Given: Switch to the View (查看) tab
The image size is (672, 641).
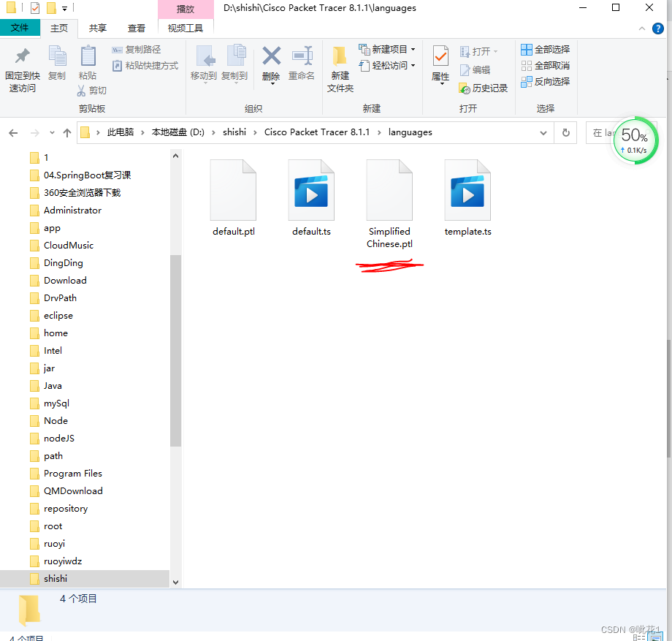Looking at the screenshot, I should (x=137, y=29).
